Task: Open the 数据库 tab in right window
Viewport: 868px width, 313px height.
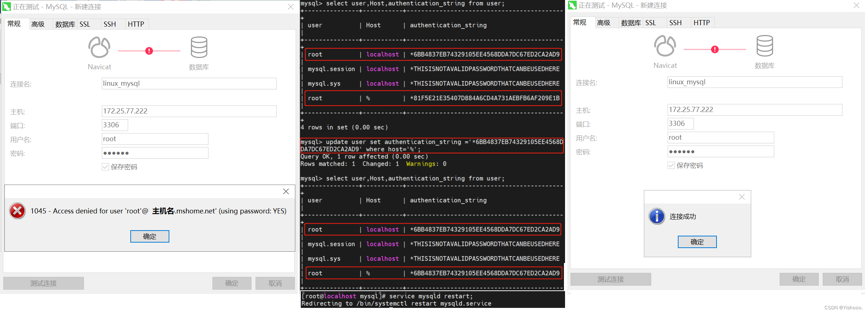Action: [x=631, y=23]
